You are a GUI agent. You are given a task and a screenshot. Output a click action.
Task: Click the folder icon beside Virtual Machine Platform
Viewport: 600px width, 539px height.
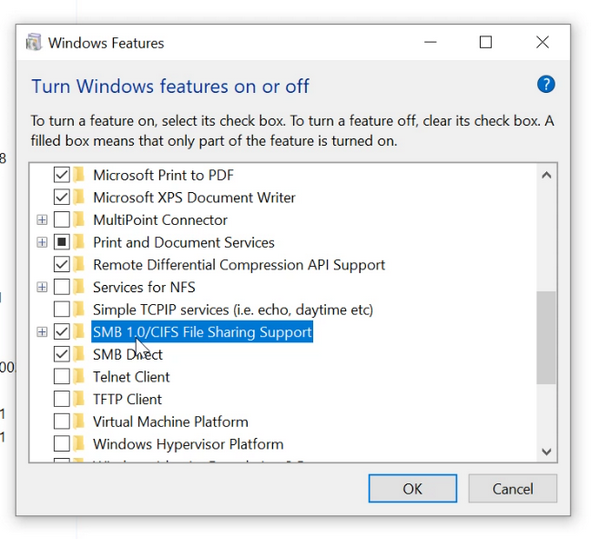pyautogui.click(x=80, y=422)
